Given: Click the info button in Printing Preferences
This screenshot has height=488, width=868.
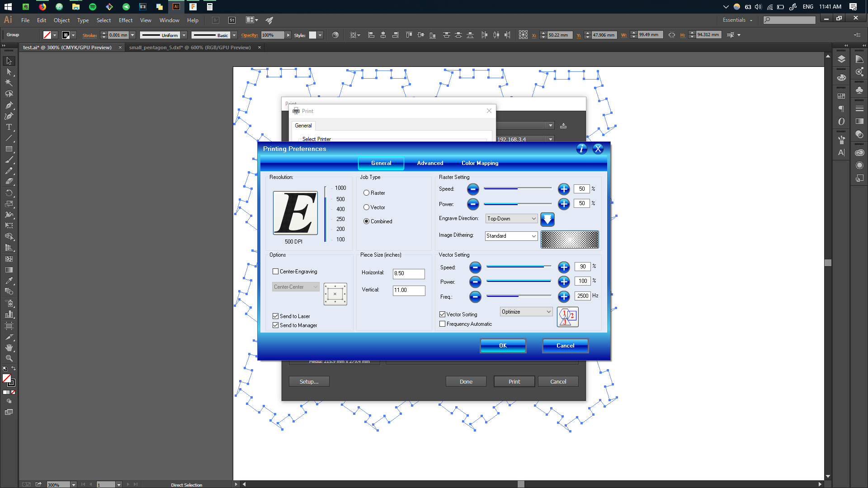Looking at the screenshot, I should tap(581, 149).
